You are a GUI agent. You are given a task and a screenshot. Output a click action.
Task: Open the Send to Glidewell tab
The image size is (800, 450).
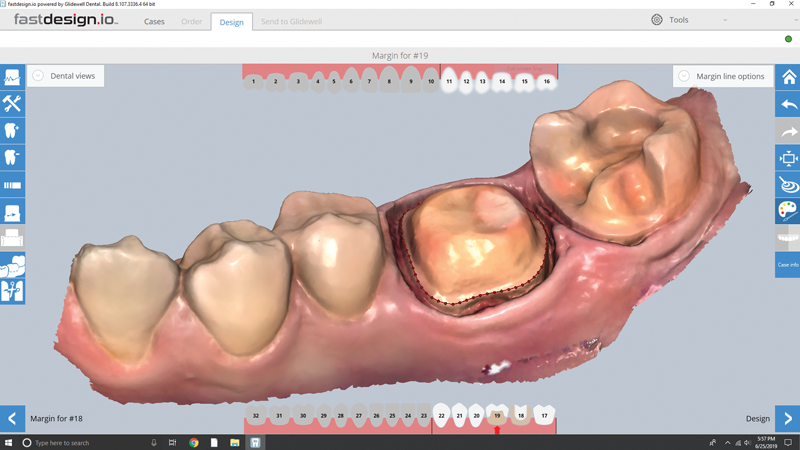point(291,21)
